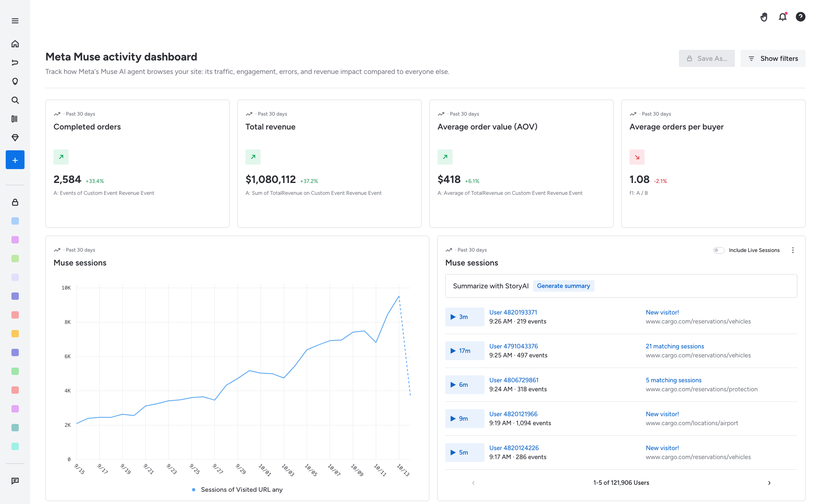Open the lock icon in sidebar
817x504 pixels.
tap(15, 202)
